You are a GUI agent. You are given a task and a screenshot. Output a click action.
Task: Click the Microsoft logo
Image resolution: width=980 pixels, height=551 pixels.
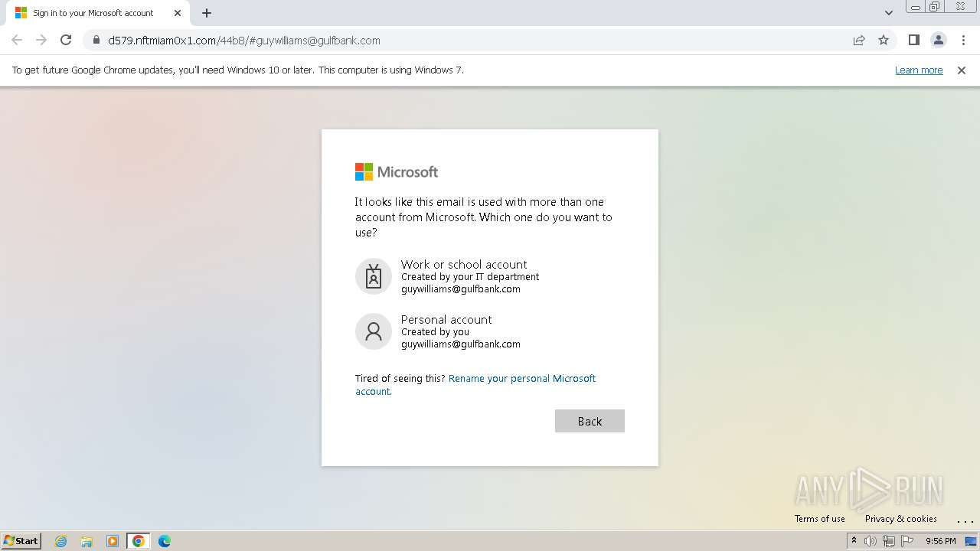(397, 172)
